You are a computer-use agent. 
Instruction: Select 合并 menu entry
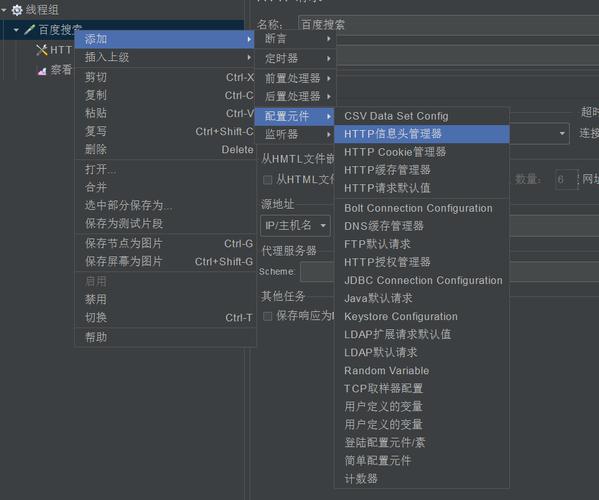(x=165, y=187)
